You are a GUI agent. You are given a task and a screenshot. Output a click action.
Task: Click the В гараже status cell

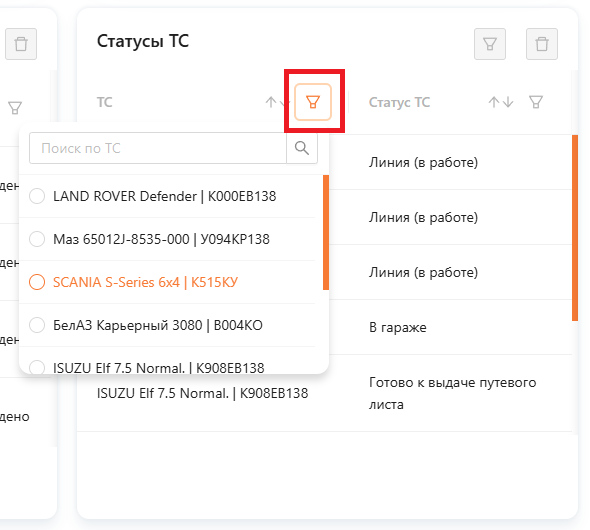tap(397, 327)
